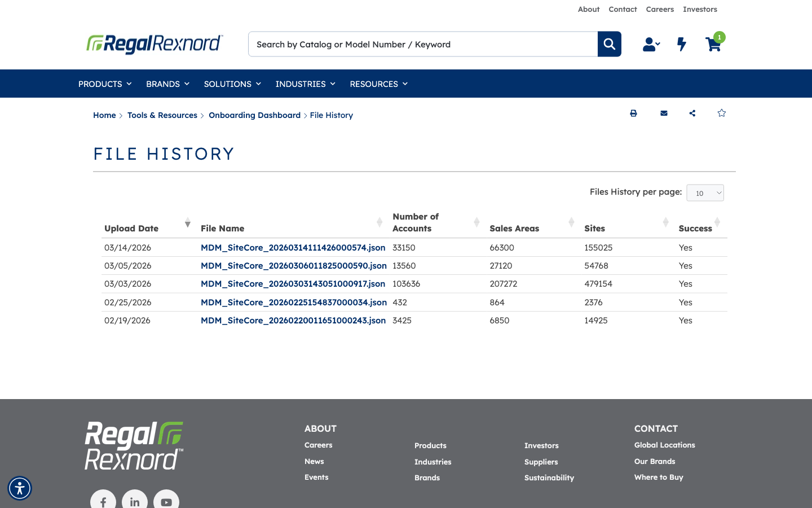Open footer Our Brands link
This screenshot has height=508, width=812.
click(655, 462)
